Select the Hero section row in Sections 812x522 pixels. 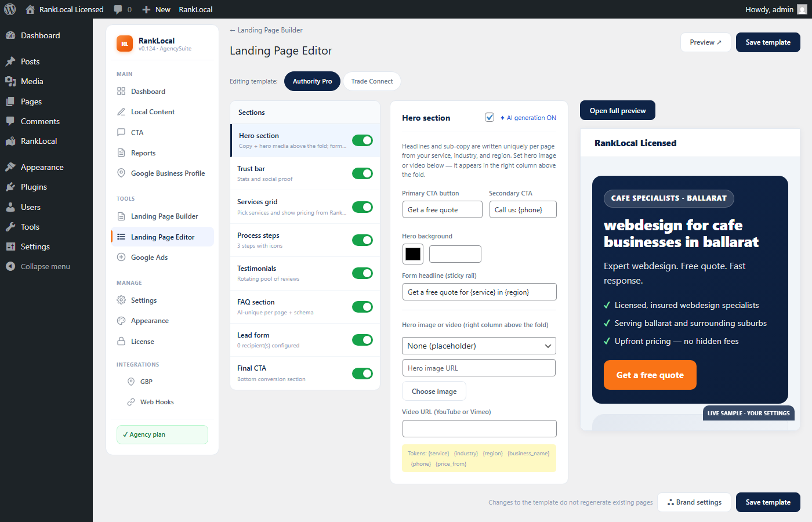[305, 140]
